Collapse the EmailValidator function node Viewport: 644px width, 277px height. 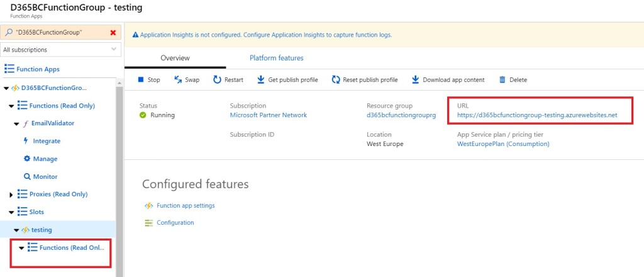point(17,123)
